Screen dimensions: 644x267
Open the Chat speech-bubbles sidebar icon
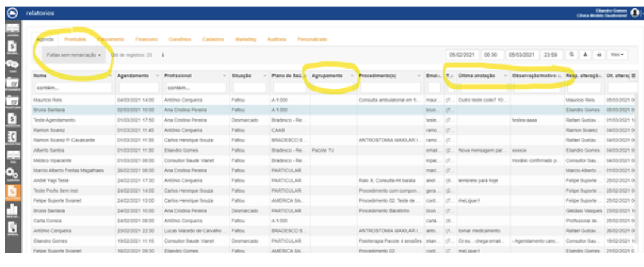pyautogui.click(x=12, y=66)
